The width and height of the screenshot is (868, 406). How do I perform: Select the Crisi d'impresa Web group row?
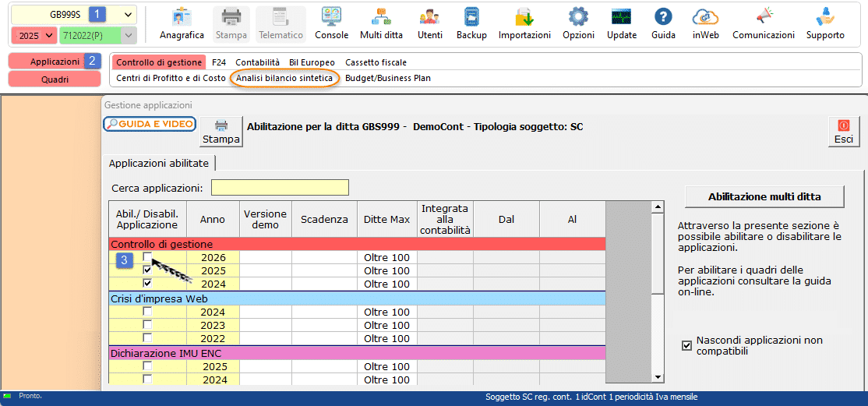357,298
